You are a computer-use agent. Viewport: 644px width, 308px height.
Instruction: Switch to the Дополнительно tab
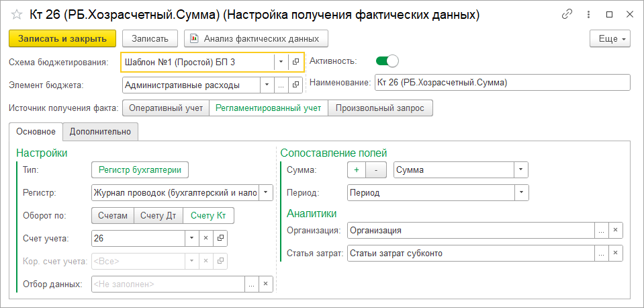click(x=100, y=132)
